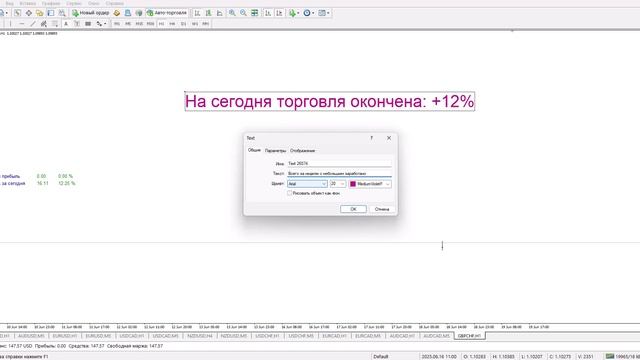
Task: Open the Параметры tab in Text dialog
Action: tap(276, 151)
